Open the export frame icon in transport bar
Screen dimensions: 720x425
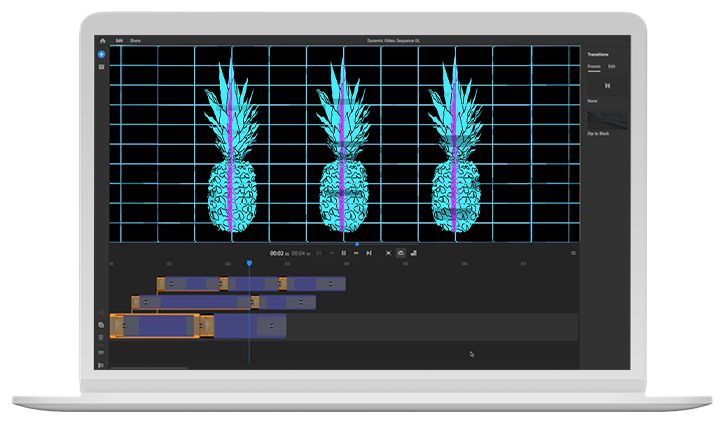click(401, 253)
